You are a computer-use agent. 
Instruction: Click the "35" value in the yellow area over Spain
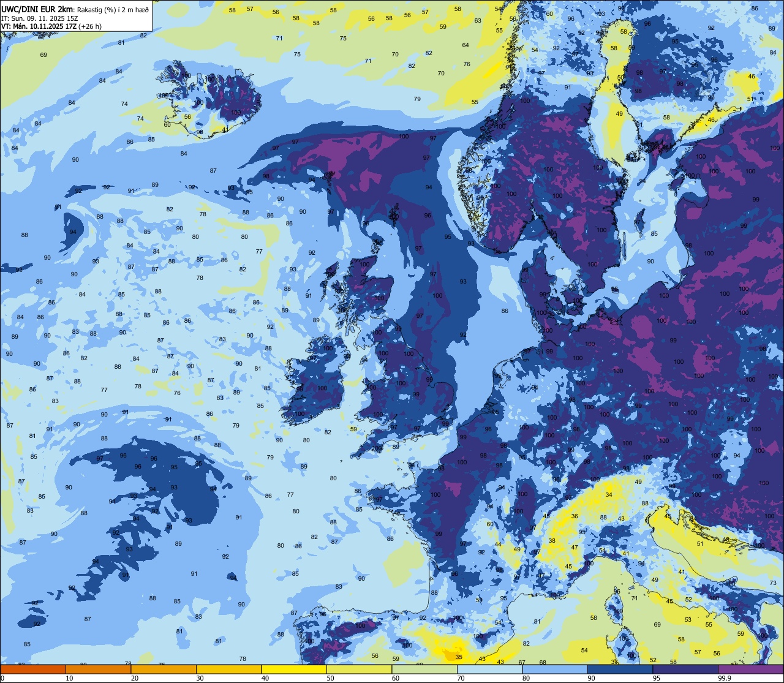point(459,657)
